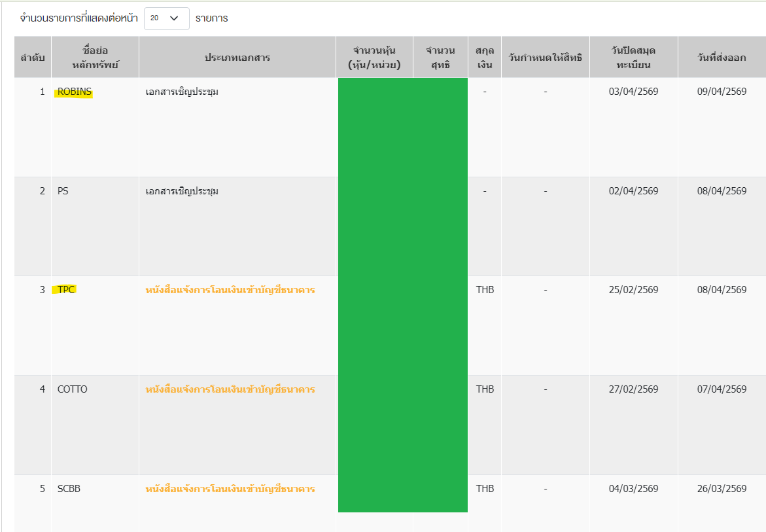
Task: Select the TPC security symbol
Action: 66,290
